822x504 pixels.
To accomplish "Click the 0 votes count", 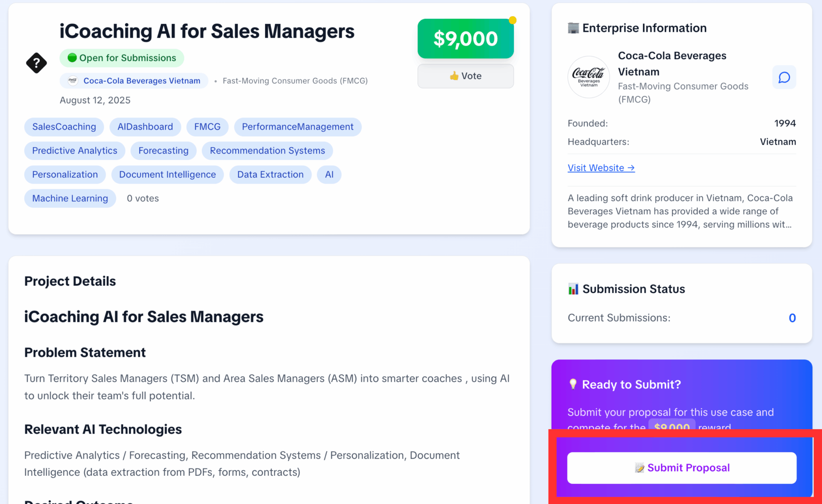I will point(143,198).
